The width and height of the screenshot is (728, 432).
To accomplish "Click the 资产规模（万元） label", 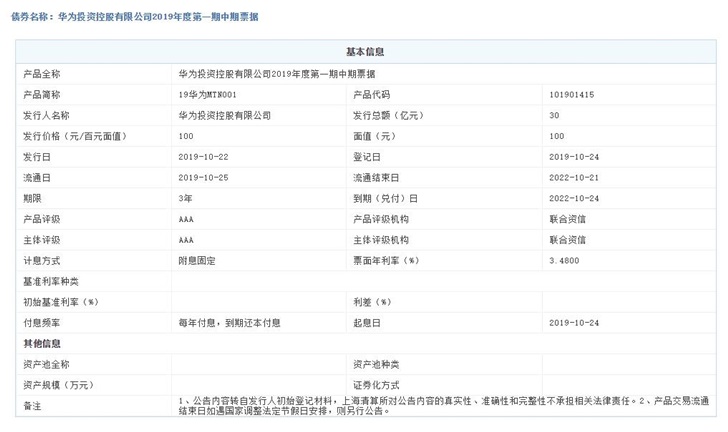I will pos(58,385).
